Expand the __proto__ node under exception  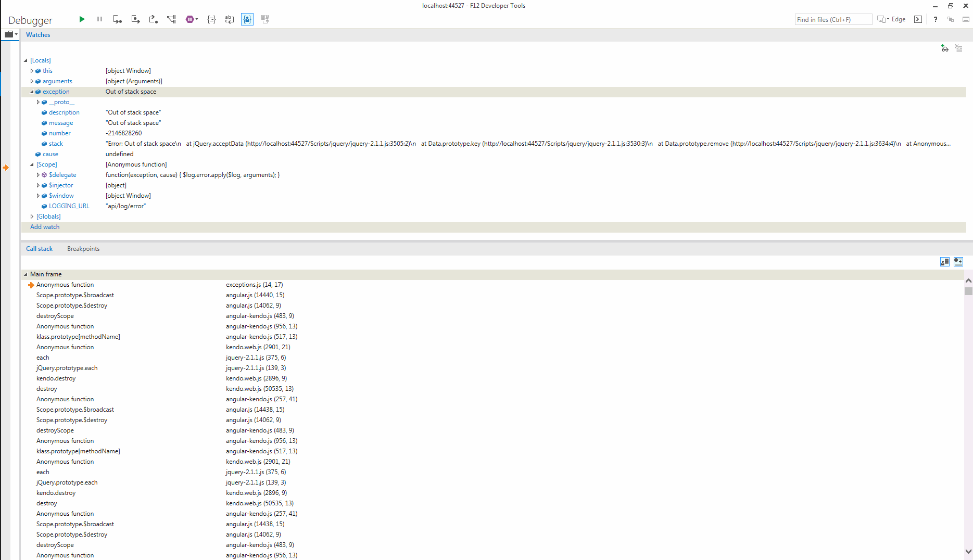click(x=38, y=102)
